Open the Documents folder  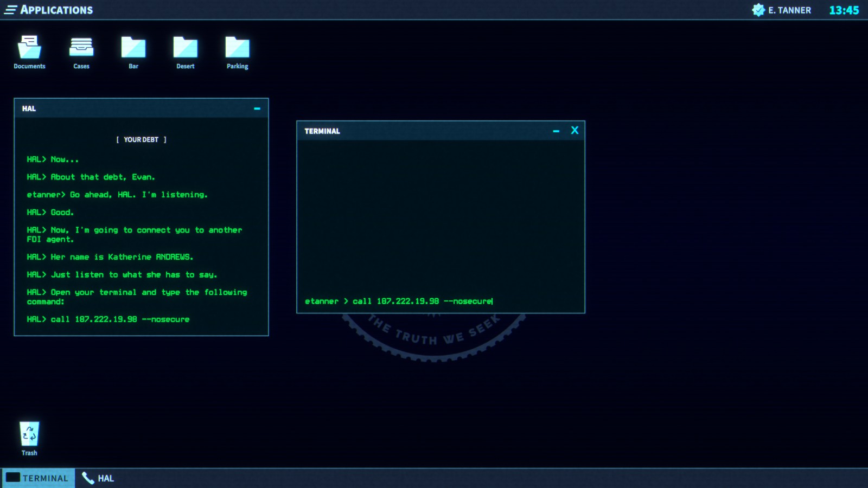(29, 48)
